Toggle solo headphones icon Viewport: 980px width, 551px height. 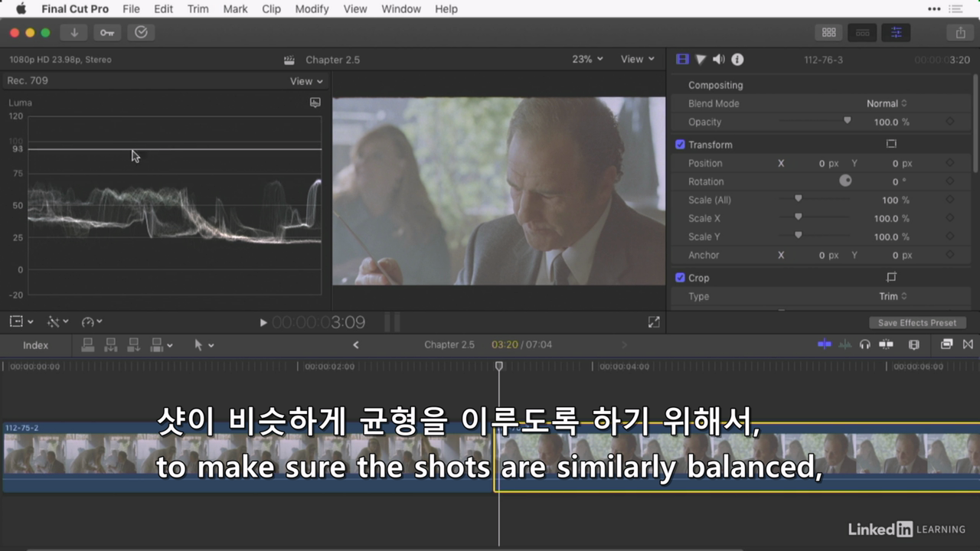[865, 344]
